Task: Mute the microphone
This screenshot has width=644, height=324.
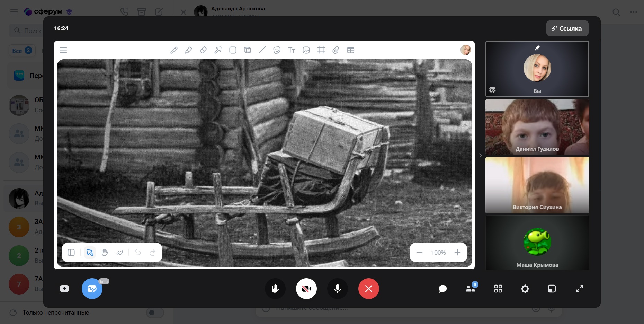Action: click(x=338, y=289)
